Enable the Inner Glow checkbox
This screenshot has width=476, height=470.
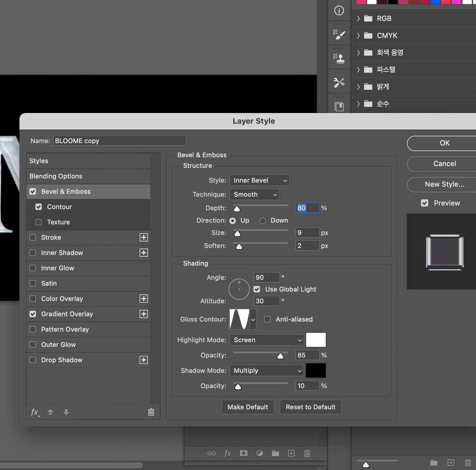click(33, 268)
